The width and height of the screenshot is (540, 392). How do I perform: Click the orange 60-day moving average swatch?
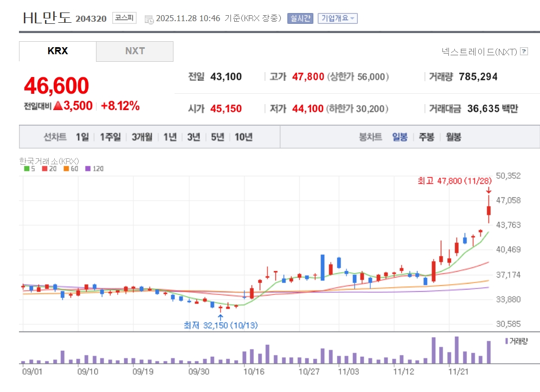[66, 169]
